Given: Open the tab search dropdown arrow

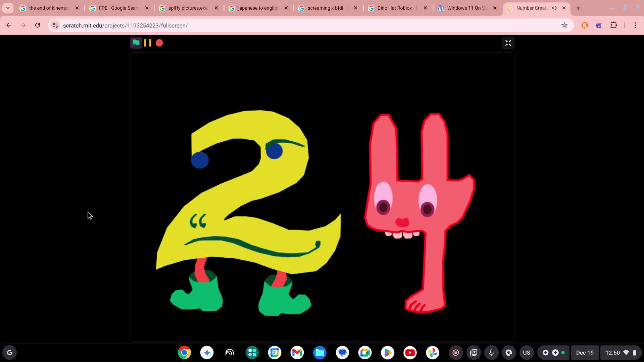Looking at the screenshot, I should 7,8.
